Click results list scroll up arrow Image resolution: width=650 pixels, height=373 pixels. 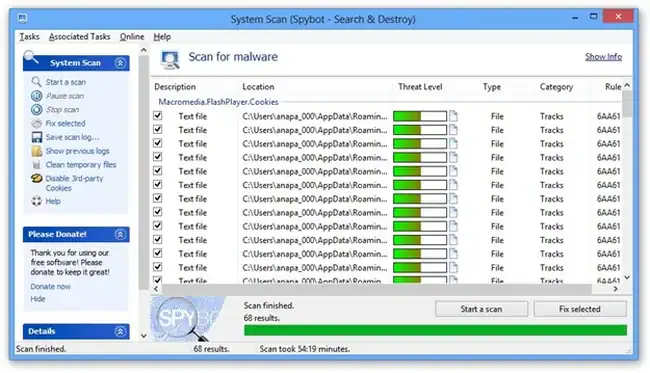click(x=627, y=85)
